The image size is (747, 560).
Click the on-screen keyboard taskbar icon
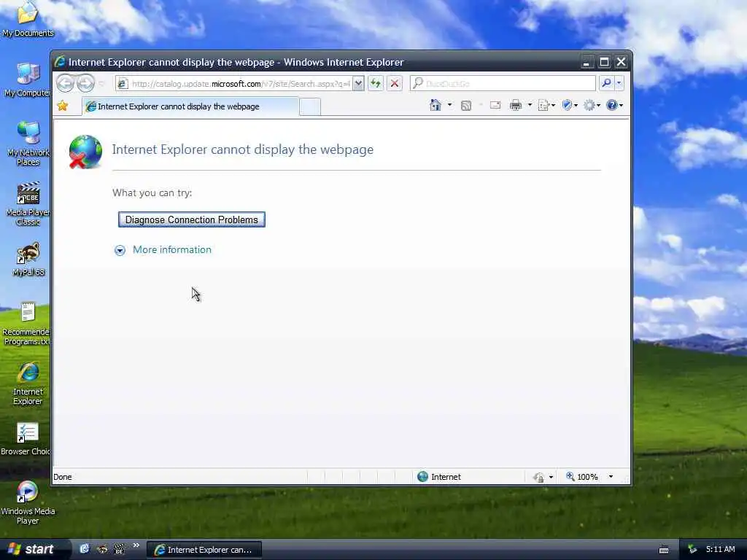click(x=664, y=550)
